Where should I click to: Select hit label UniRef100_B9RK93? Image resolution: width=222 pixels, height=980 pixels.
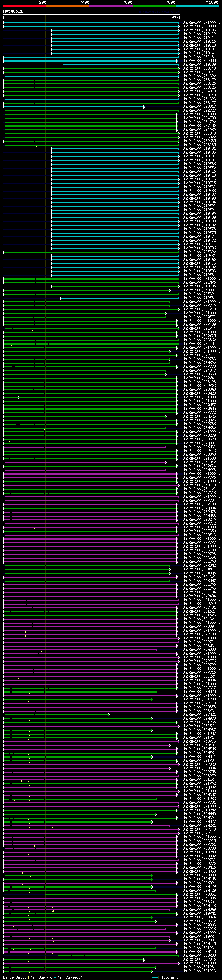(199, 504)
